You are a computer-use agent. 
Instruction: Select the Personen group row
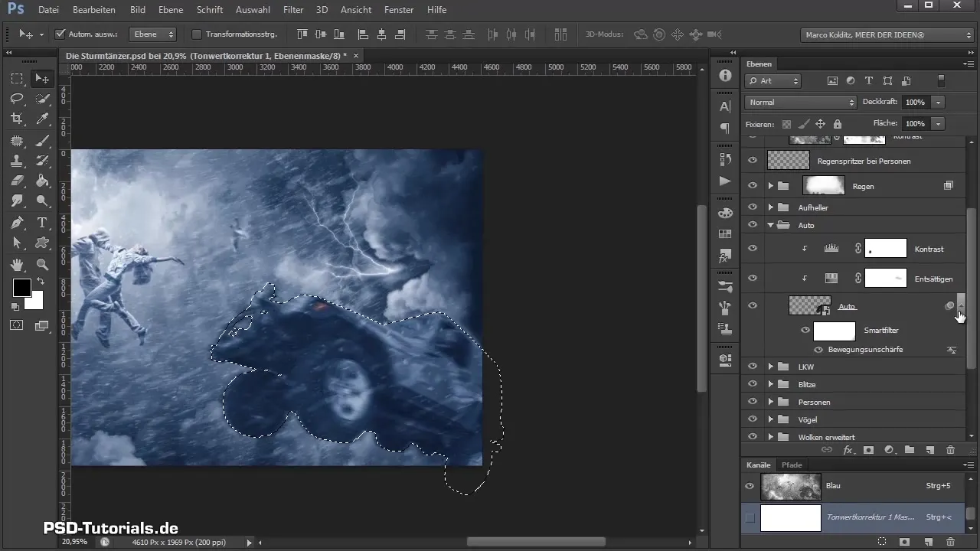(x=853, y=402)
